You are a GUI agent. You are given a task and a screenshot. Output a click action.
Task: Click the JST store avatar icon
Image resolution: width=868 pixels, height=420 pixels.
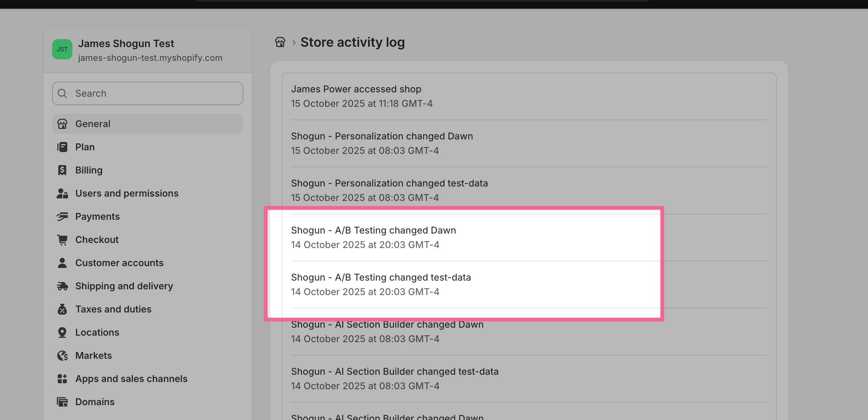[62, 49]
